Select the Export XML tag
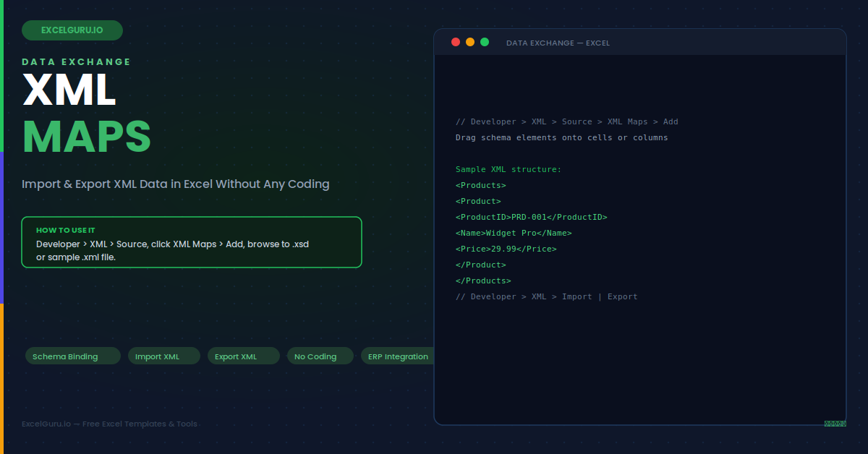 (244, 356)
